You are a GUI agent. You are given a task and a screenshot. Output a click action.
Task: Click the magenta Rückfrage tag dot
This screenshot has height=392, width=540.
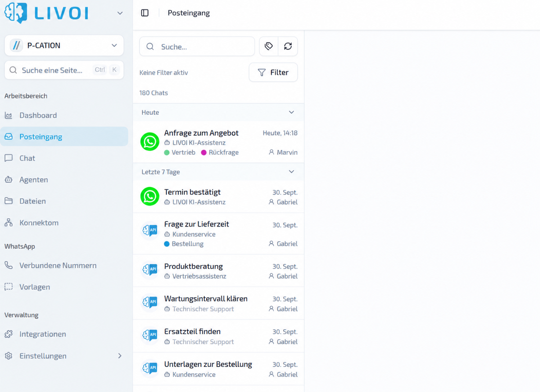pos(204,153)
